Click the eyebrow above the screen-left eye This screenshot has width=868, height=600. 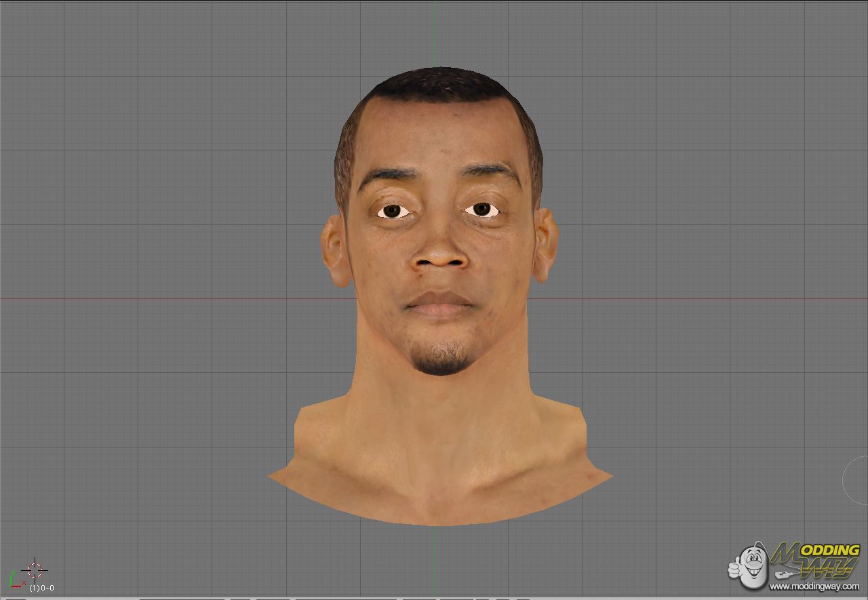387,176
